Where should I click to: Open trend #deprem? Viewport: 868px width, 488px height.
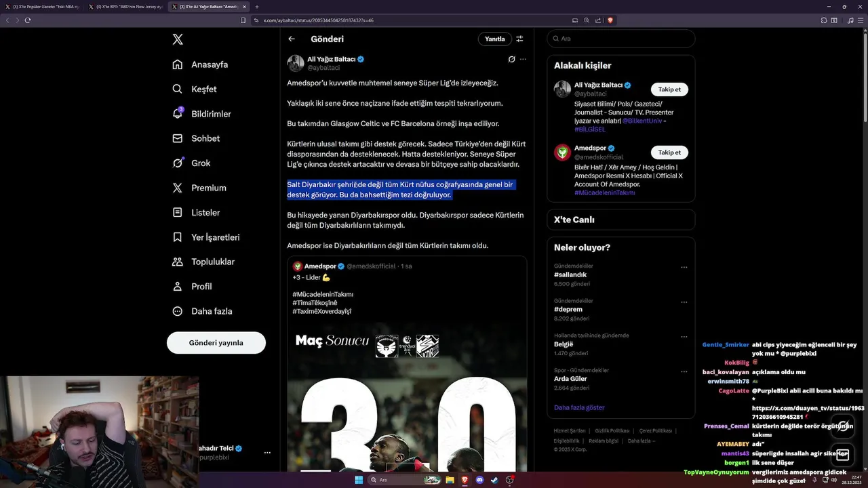click(x=568, y=309)
